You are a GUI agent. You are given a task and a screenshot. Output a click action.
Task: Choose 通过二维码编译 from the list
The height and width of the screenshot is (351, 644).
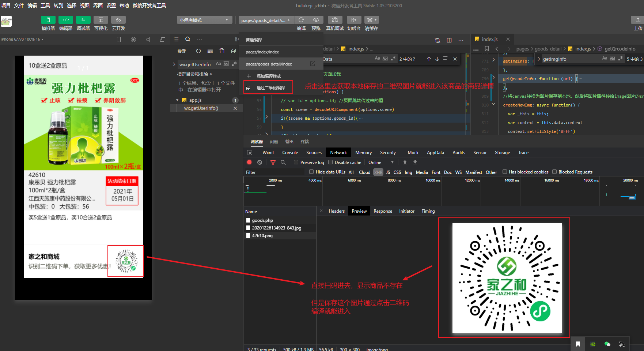tap(269, 88)
